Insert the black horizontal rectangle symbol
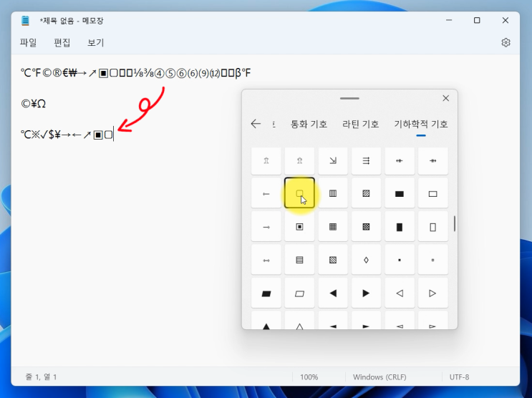Screen dimensions: 532x398 [400, 193]
